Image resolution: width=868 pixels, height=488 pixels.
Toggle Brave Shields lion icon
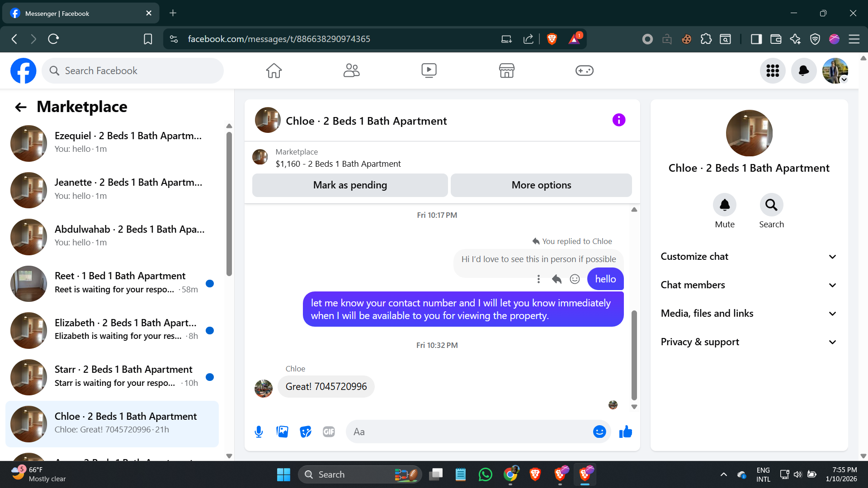[552, 39]
